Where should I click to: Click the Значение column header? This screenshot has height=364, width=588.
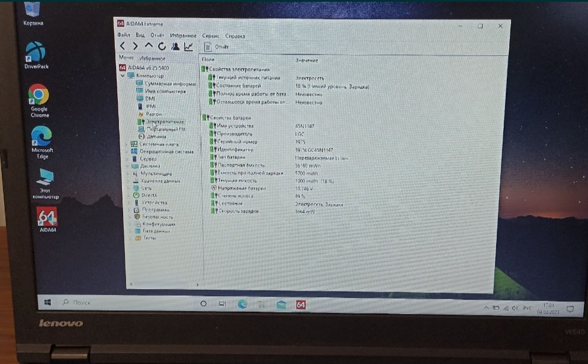(x=307, y=60)
